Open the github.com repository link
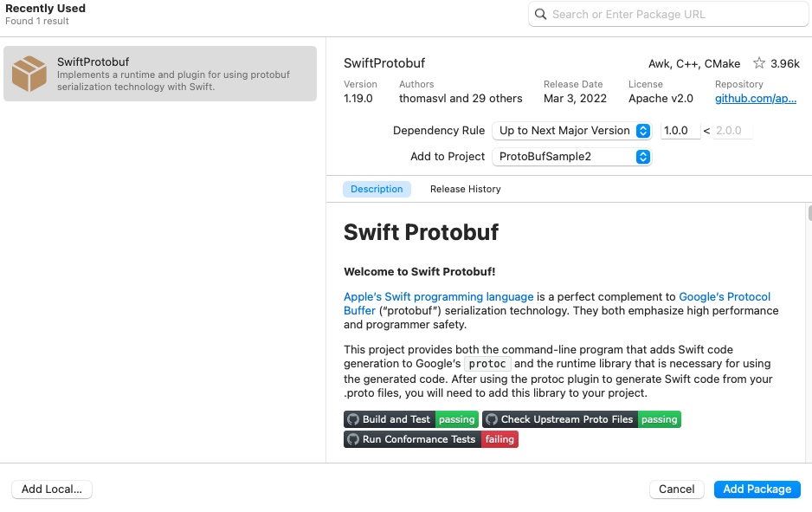812x512 pixels. point(754,98)
